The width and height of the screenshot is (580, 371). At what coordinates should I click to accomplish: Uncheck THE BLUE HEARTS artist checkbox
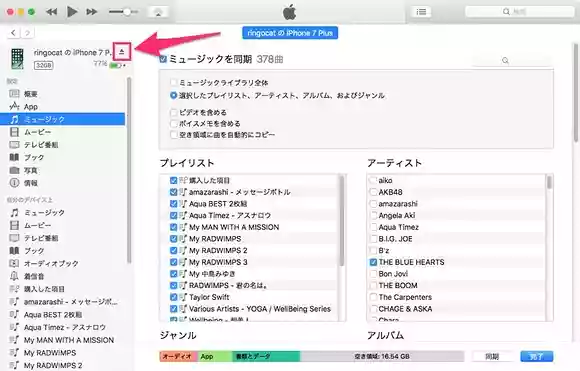click(x=373, y=262)
